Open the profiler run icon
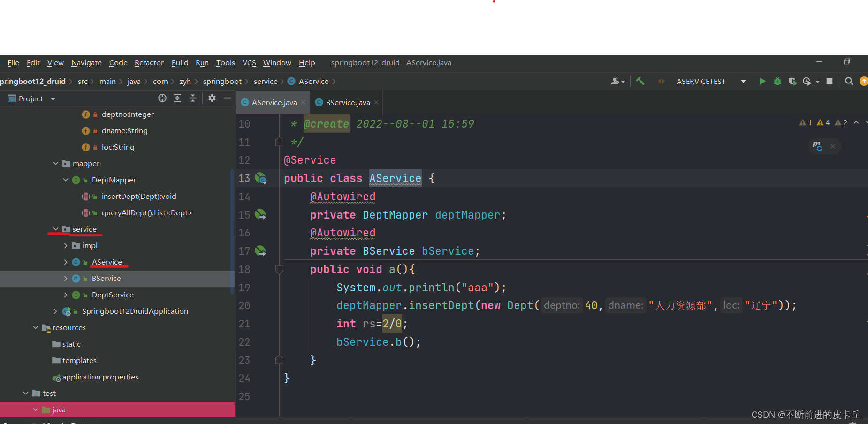868x424 pixels. coord(807,81)
